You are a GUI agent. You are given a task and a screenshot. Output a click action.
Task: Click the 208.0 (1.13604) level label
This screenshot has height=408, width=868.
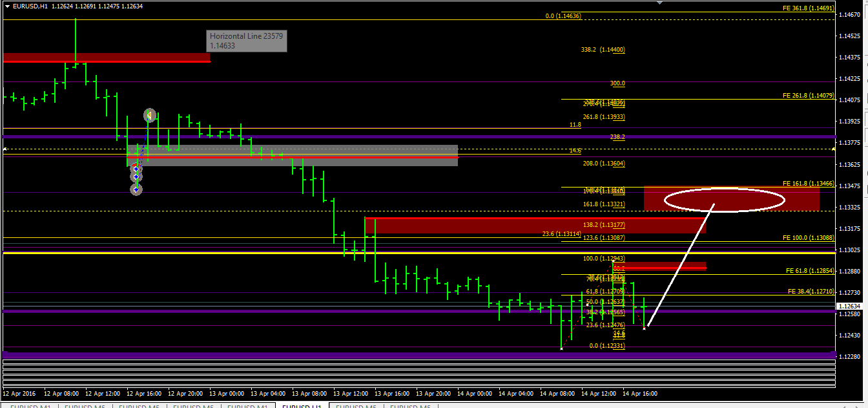pos(604,164)
